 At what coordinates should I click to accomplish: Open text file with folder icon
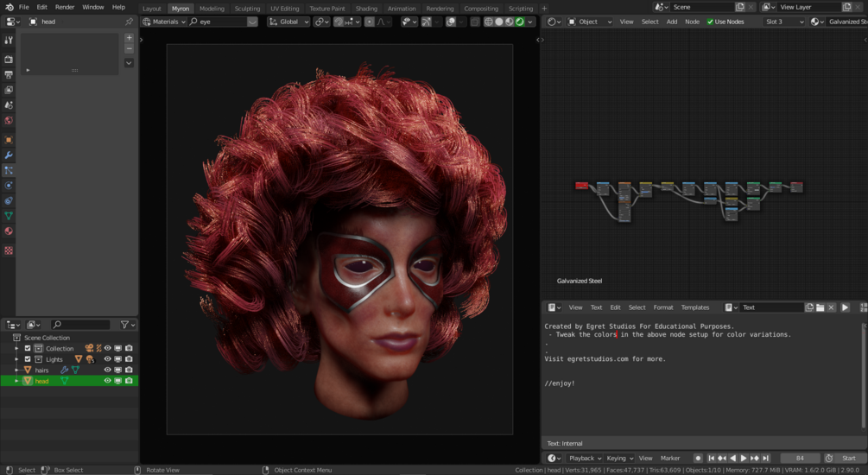(x=820, y=307)
